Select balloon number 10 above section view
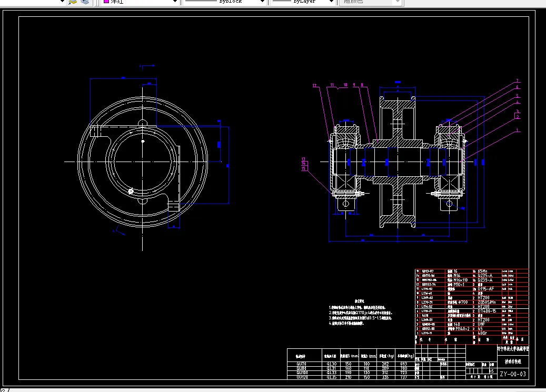Image resolution: width=546 pixels, height=392 pixels. click(345, 85)
